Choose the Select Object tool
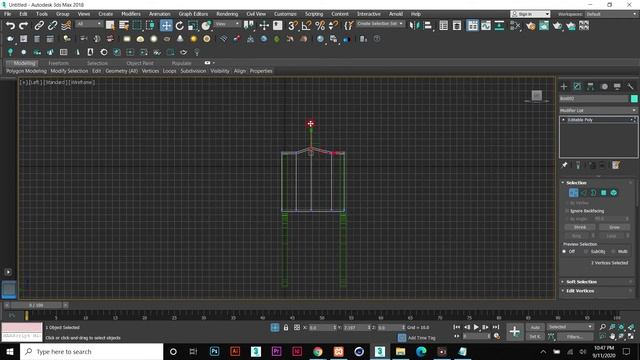This screenshot has width=640, height=360. 110,26
